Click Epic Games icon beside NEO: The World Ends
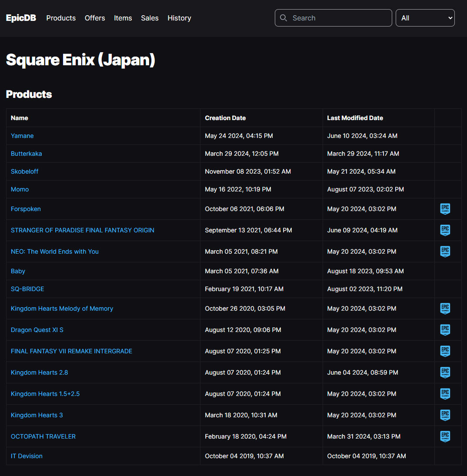Image resolution: width=467 pixels, height=476 pixels. click(445, 251)
